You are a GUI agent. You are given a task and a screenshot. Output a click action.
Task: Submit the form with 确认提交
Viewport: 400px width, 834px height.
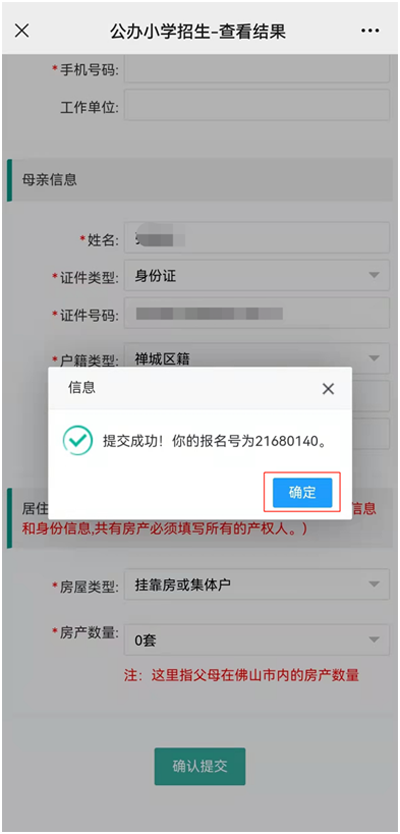click(200, 766)
